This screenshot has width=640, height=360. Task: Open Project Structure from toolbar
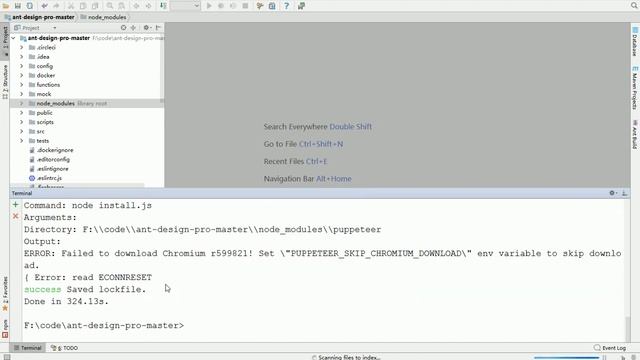pyautogui.click(x=272, y=6)
